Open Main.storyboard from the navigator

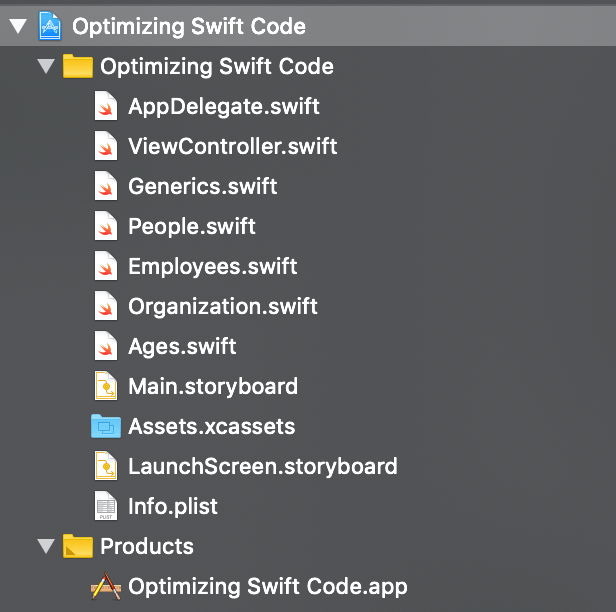[213, 386]
